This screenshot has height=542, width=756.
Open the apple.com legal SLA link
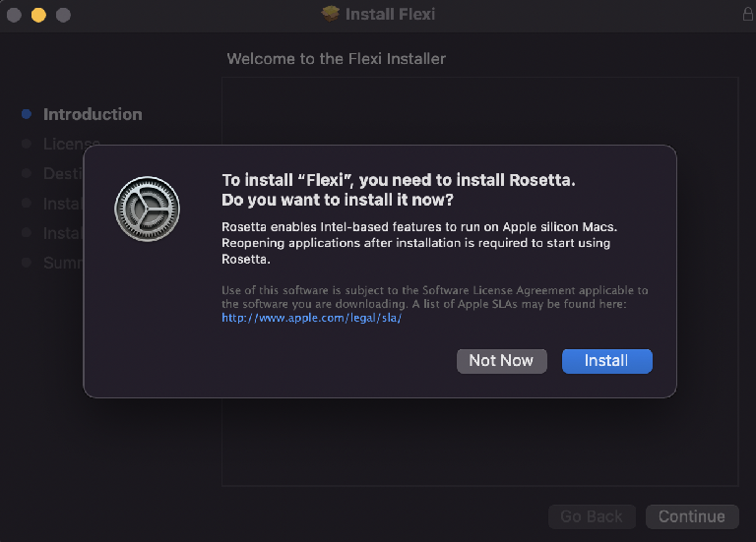tap(311, 318)
